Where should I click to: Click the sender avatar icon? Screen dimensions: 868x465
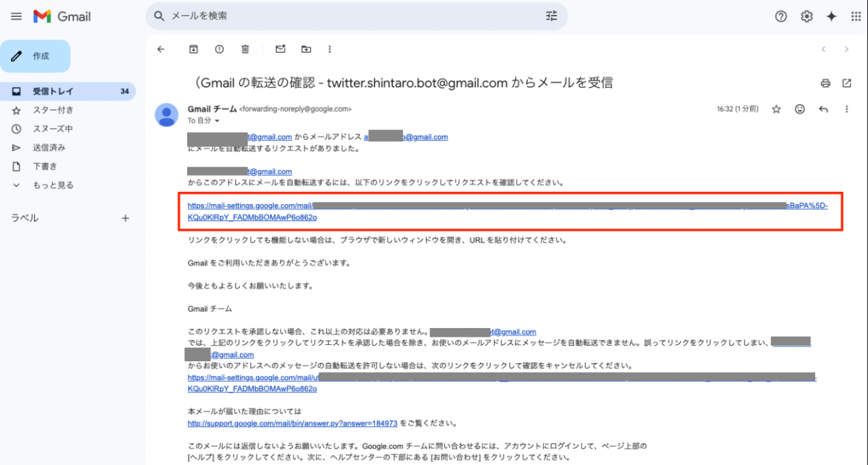tap(166, 115)
